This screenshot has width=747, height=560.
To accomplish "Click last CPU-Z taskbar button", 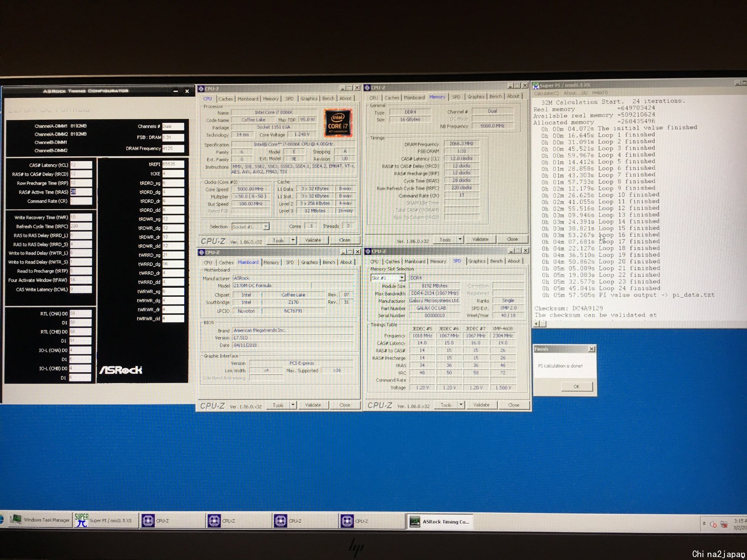I will click(371, 521).
